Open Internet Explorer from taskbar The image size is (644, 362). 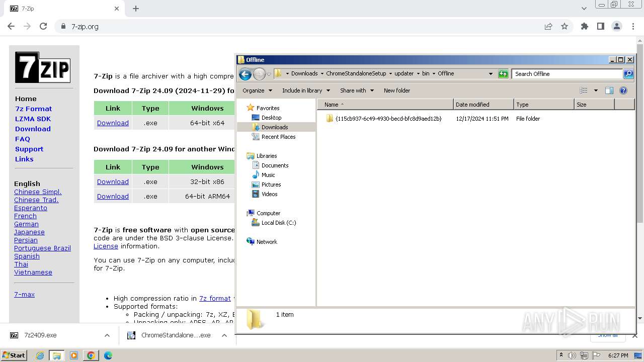(40, 355)
